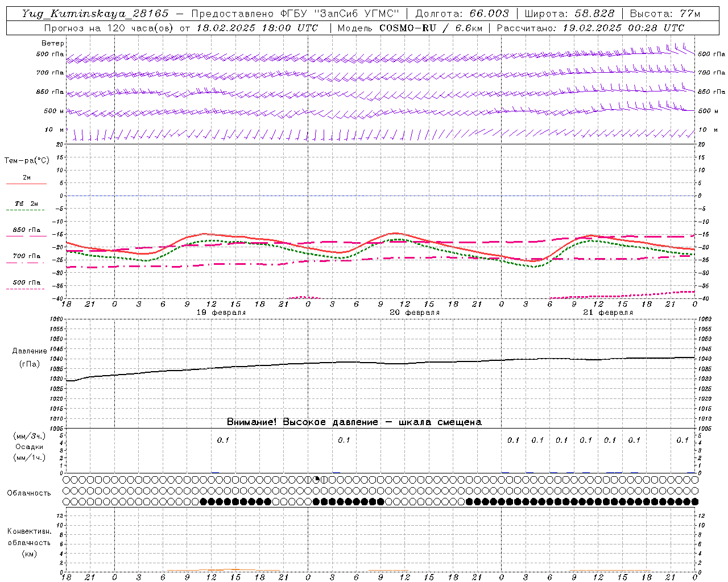Viewport: 728px width, 582px height.
Task: Click the 19 февраля date label
Action: tap(221, 313)
